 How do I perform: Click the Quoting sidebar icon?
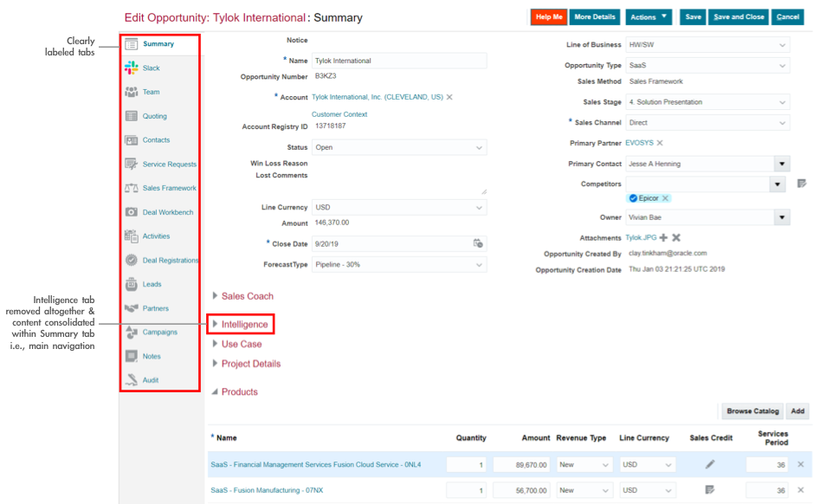132,116
